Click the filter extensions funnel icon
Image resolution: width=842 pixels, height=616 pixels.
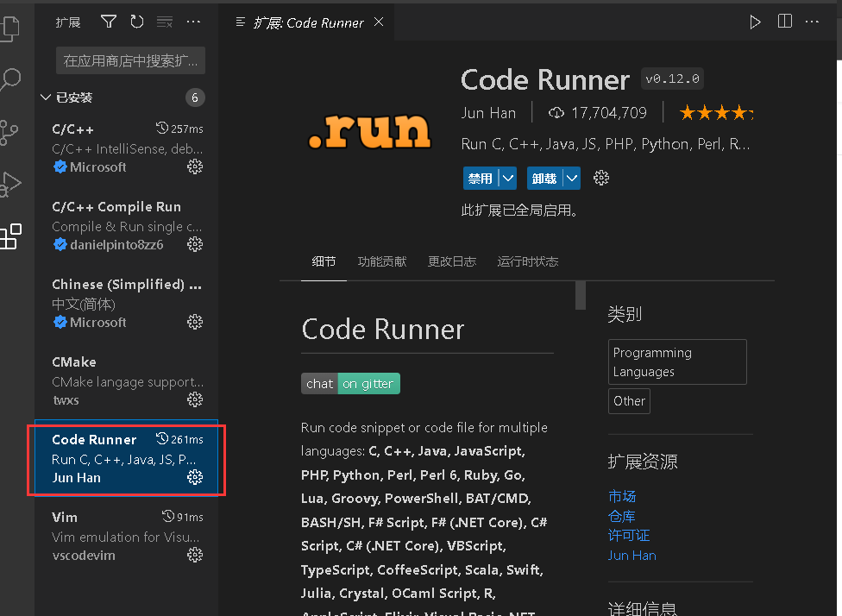coord(109,22)
